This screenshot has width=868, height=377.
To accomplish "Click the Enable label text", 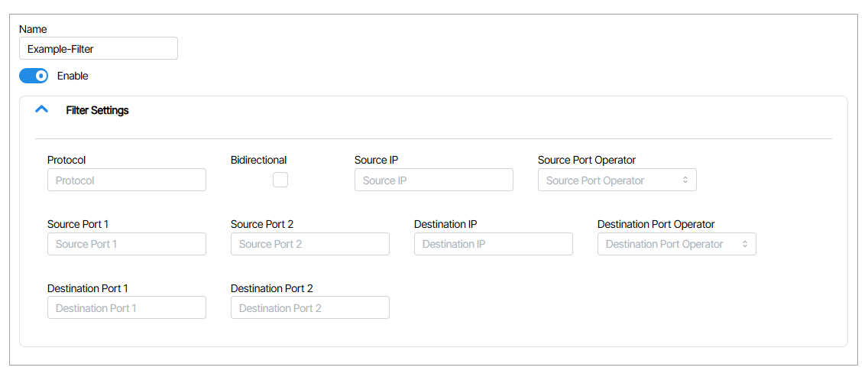I will [x=73, y=76].
